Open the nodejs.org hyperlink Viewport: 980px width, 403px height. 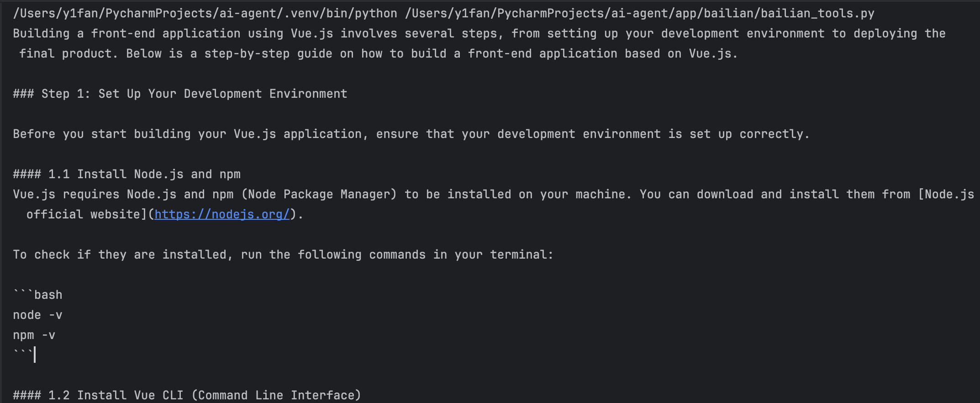(x=222, y=214)
